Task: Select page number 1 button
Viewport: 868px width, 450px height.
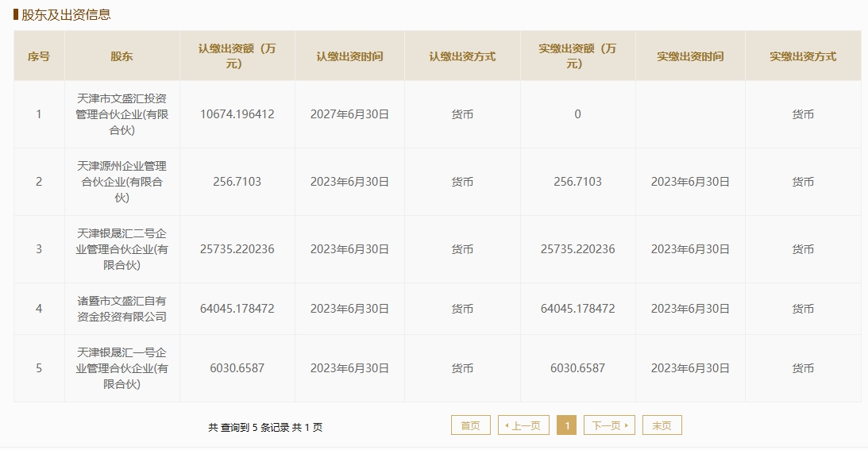Action: [566, 425]
